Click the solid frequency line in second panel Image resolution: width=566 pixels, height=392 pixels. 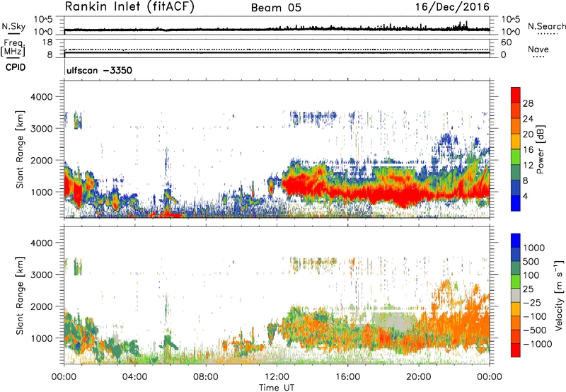[x=277, y=53]
